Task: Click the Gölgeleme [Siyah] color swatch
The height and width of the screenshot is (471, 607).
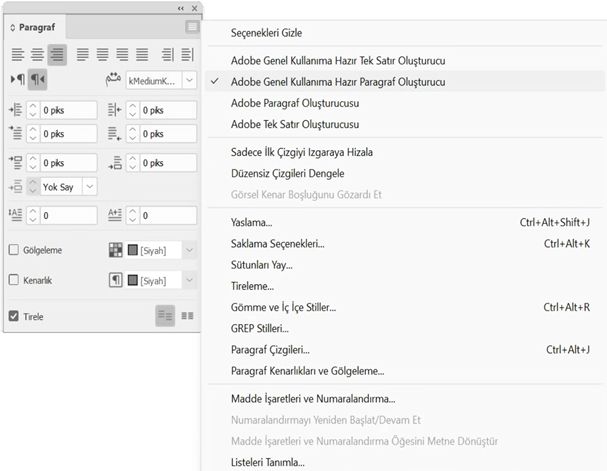Action: pyautogui.click(x=133, y=250)
